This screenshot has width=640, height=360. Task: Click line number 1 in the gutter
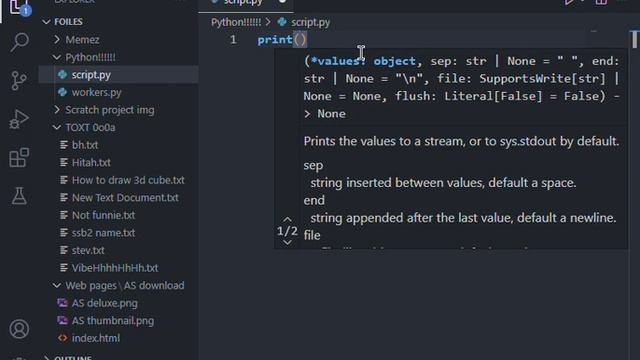(233, 40)
